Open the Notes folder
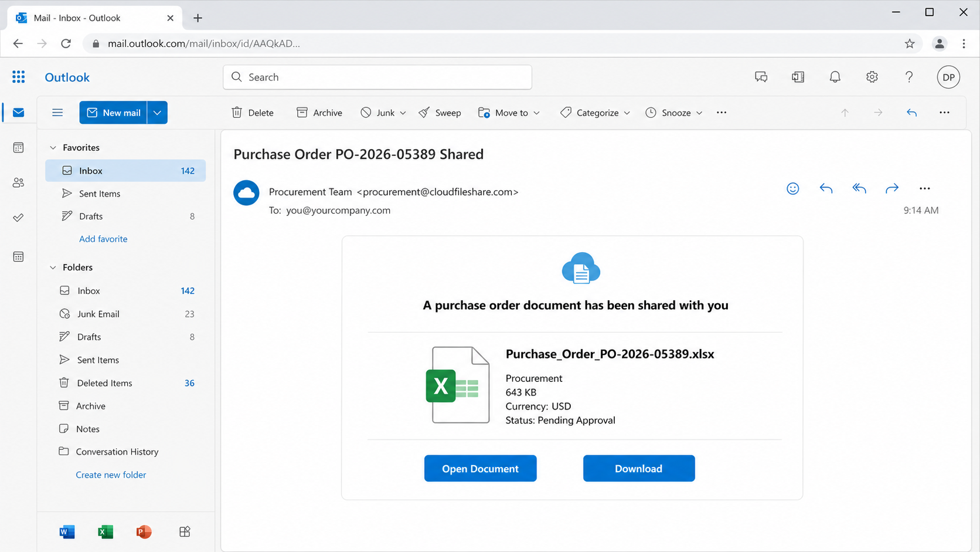The width and height of the screenshot is (980, 552). coord(125,429)
